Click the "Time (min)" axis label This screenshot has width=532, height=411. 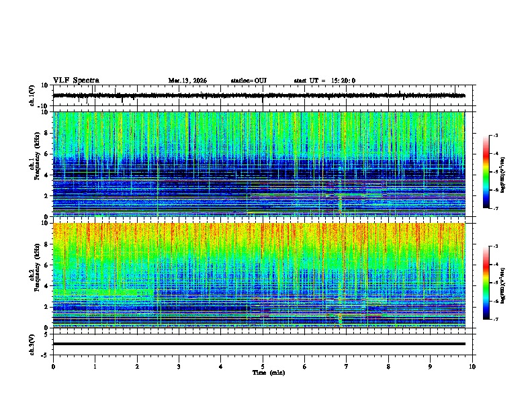[x=269, y=373]
